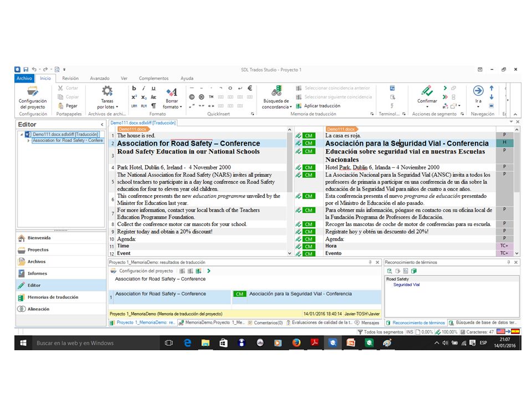The width and height of the screenshot is (532, 399).
Task: Open Configuración del proyecto in the ribbon
Action: click(x=33, y=98)
